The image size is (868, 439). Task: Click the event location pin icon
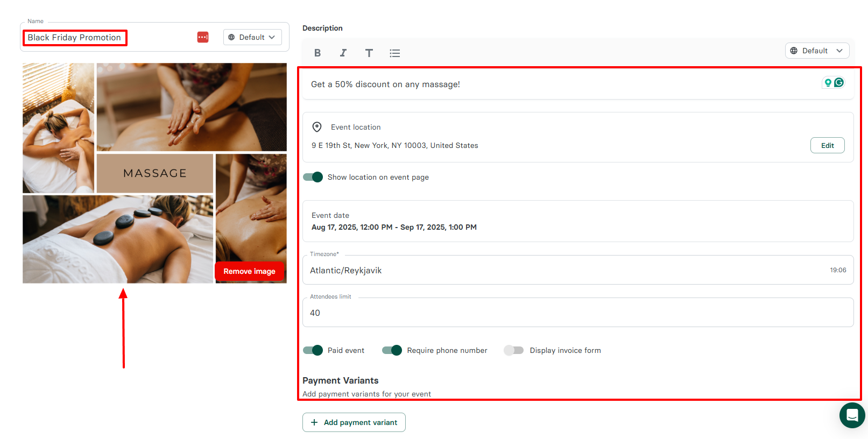(x=317, y=127)
